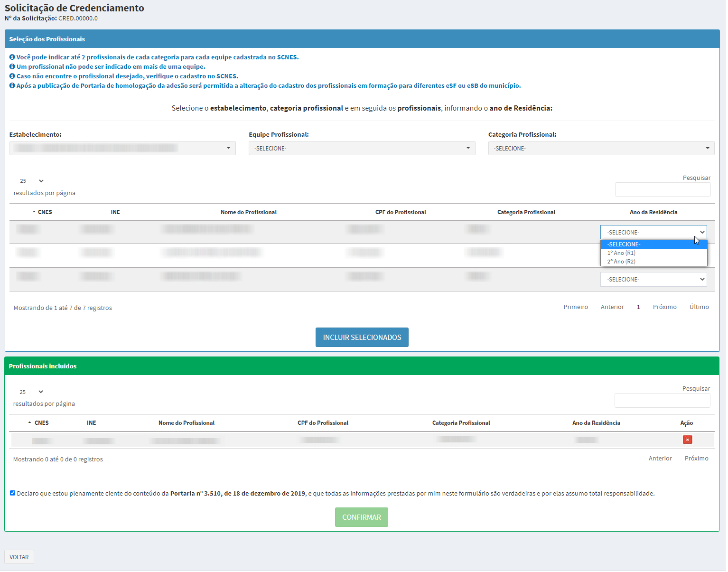728x572 pixels.
Task: Click Último pagination link
Action: [699, 307]
